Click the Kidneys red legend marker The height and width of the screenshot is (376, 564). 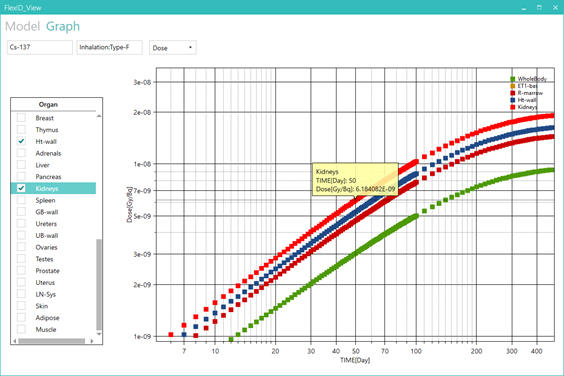pos(513,107)
